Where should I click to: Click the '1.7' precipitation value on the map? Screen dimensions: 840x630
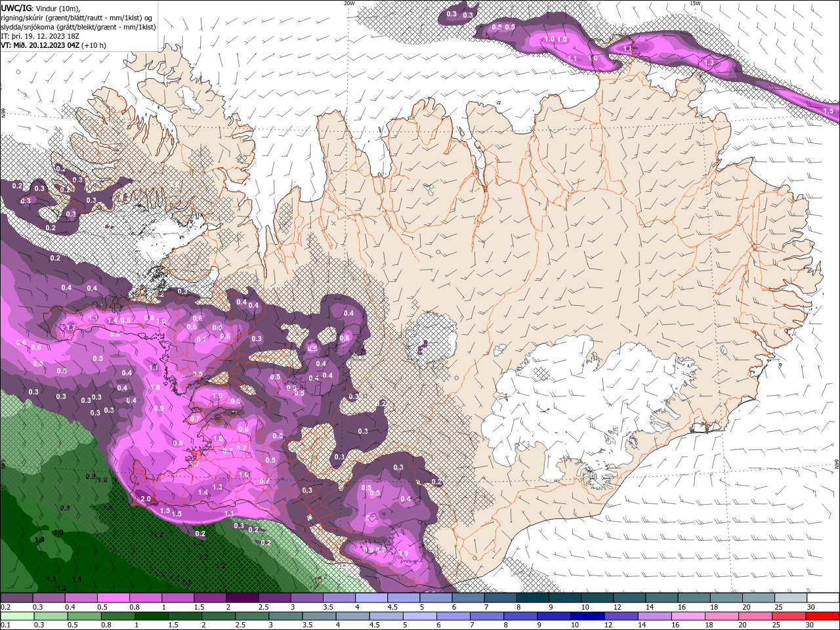(72, 327)
